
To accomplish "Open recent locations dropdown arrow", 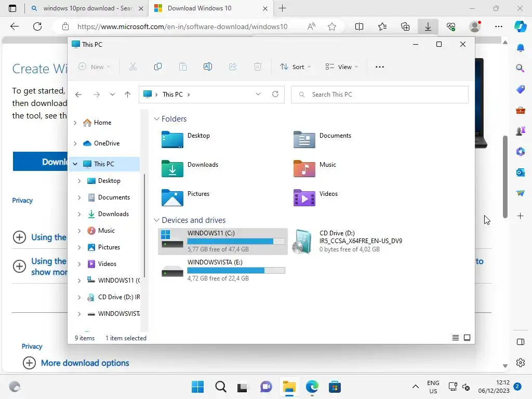I will click(x=112, y=95).
